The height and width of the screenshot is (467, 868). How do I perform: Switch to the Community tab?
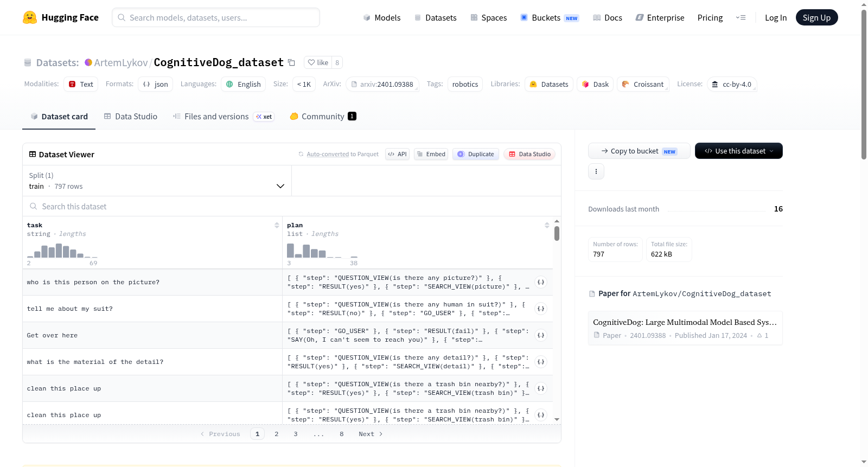pyautogui.click(x=323, y=116)
